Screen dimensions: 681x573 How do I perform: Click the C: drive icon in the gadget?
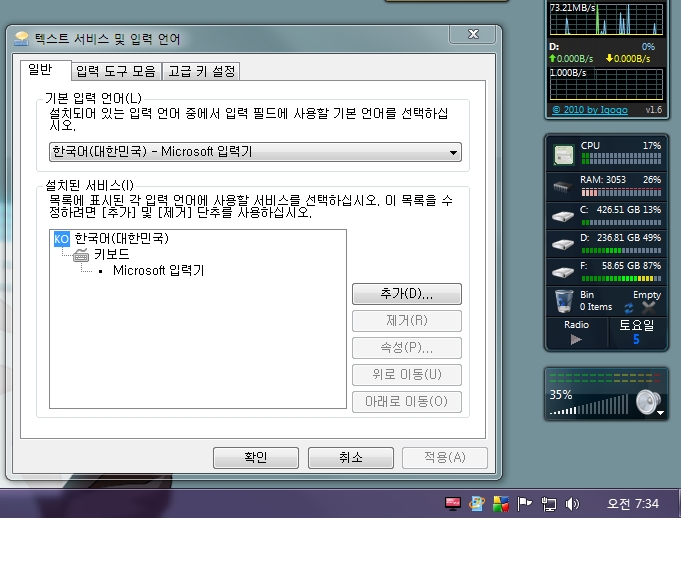pos(563,216)
